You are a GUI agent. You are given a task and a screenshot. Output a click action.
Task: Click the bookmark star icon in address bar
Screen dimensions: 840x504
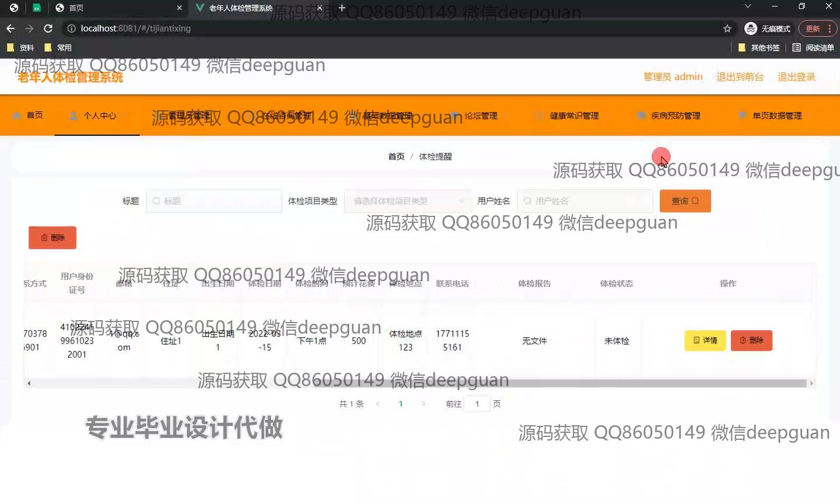tap(727, 29)
